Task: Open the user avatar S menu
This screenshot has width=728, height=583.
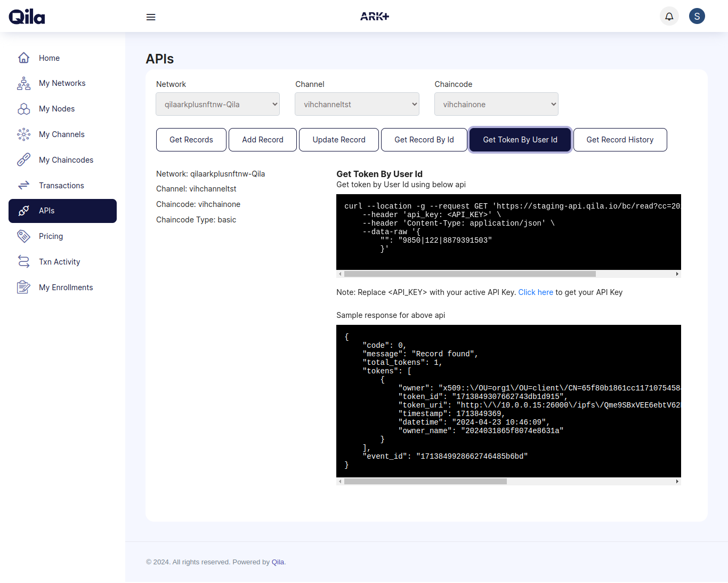Action: pyautogui.click(x=697, y=16)
